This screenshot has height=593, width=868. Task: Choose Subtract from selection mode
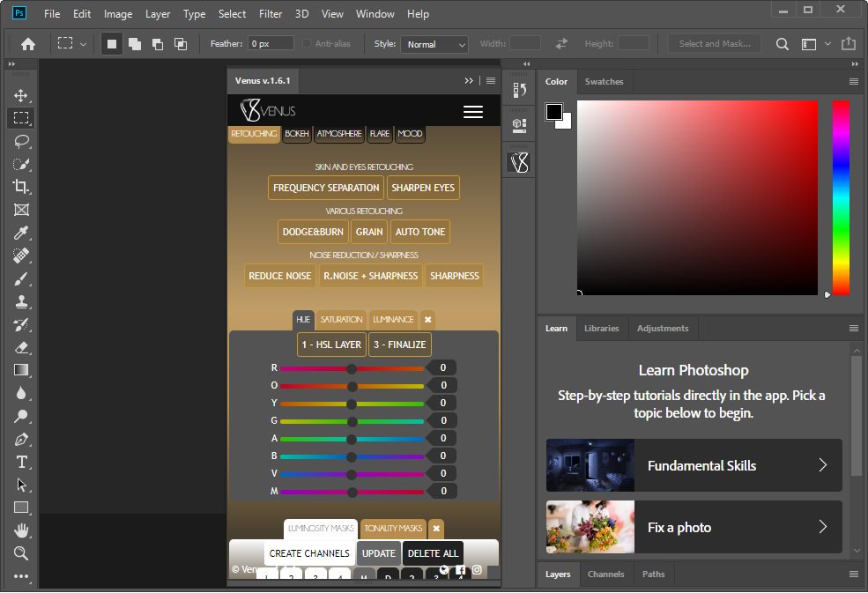(158, 44)
